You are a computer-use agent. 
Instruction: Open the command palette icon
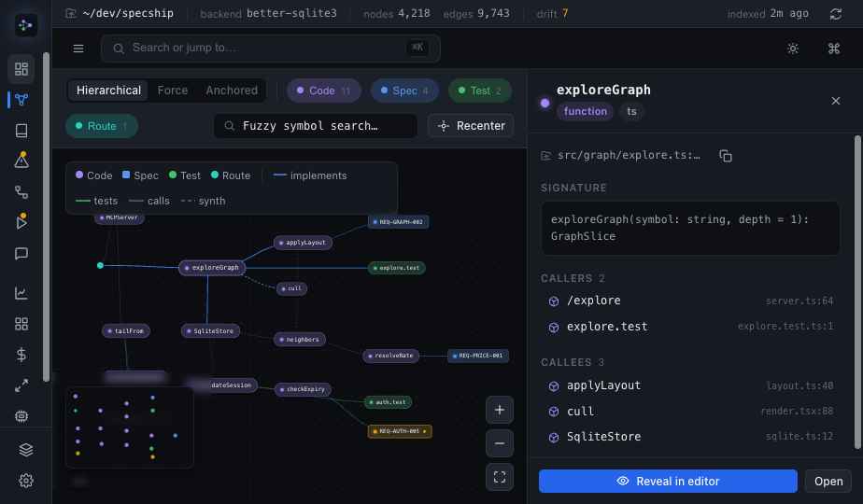[834, 49]
